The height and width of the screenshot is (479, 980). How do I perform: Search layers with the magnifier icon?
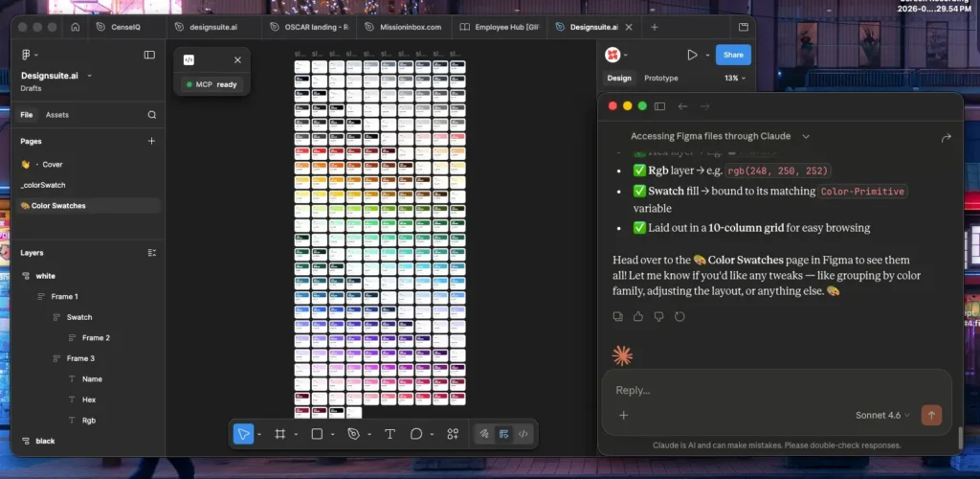(x=151, y=115)
